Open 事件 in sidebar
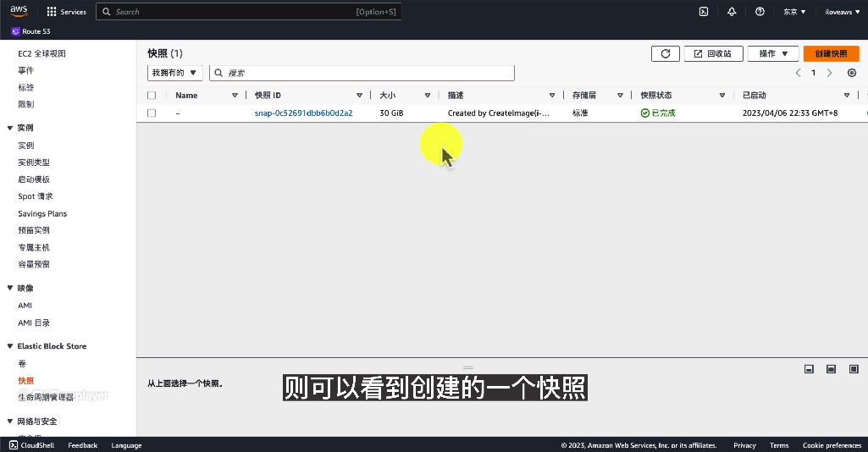Viewport: 868px width, 452px height. 25,70
